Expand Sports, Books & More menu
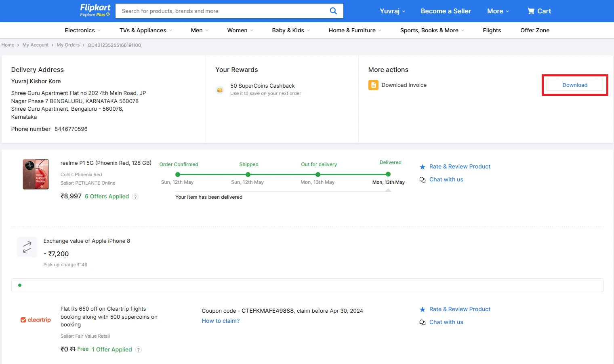 coord(432,30)
